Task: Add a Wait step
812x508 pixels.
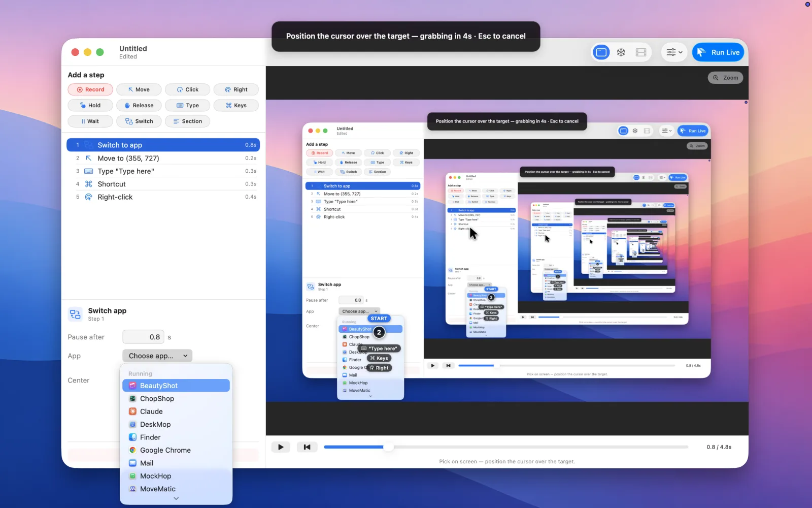Action: pyautogui.click(x=90, y=121)
